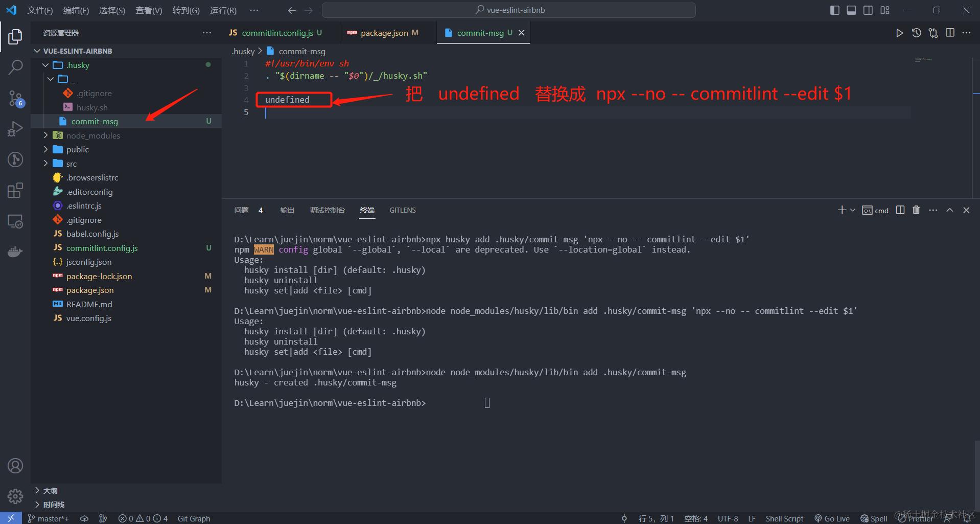The height and width of the screenshot is (524, 980).
Task: Open the Run and Debug view
Action: pyautogui.click(x=15, y=128)
